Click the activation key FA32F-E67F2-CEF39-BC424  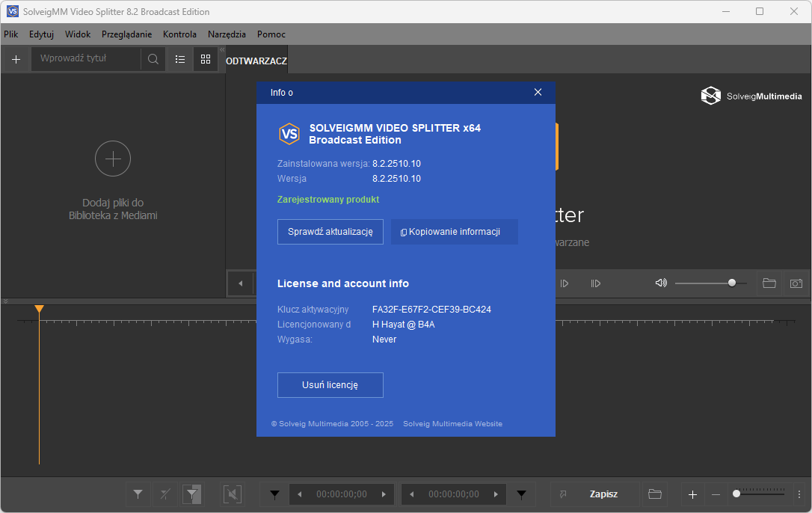pyautogui.click(x=431, y=310)
